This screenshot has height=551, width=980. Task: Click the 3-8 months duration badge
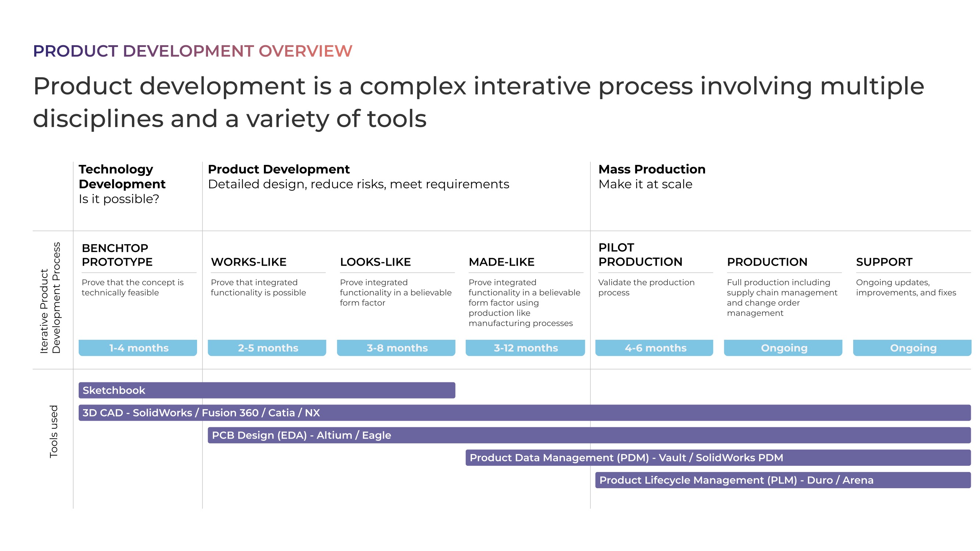[396, 347]
